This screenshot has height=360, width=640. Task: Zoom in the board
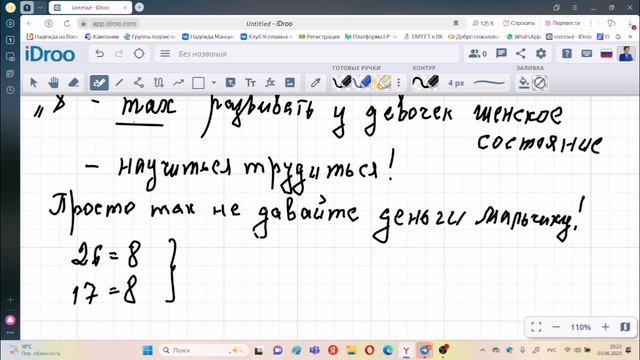pyautogui.click(x=605, y=327)
